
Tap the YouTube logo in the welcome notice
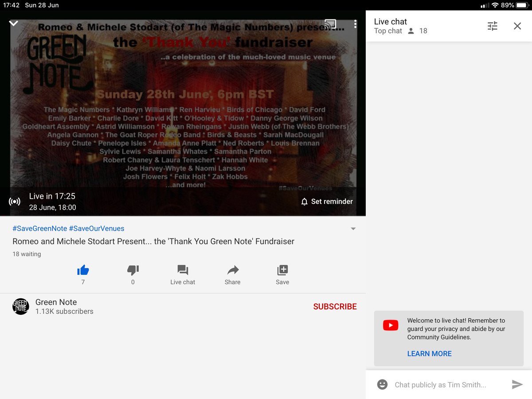click(x=391, y=326)
